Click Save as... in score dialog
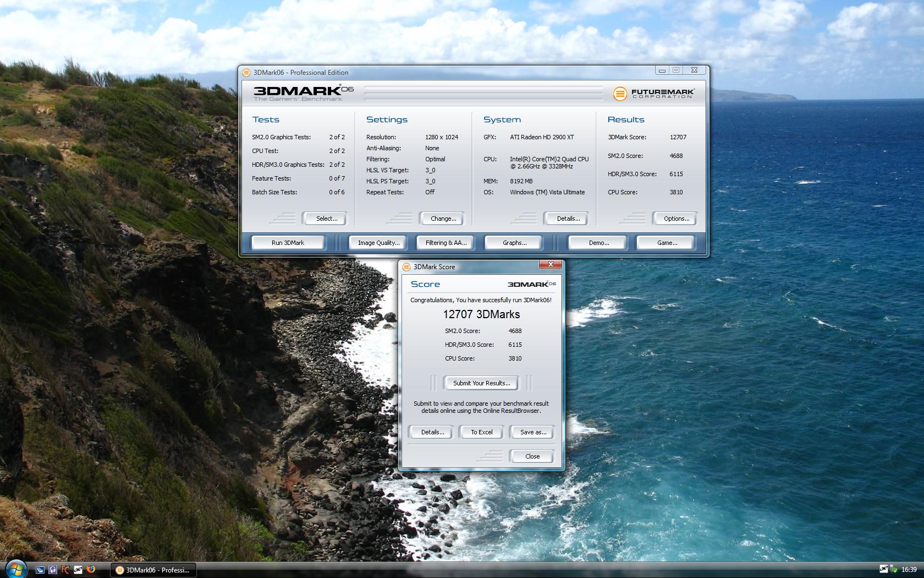This screenshot has width=924, height=578. [x=532, y=432]
